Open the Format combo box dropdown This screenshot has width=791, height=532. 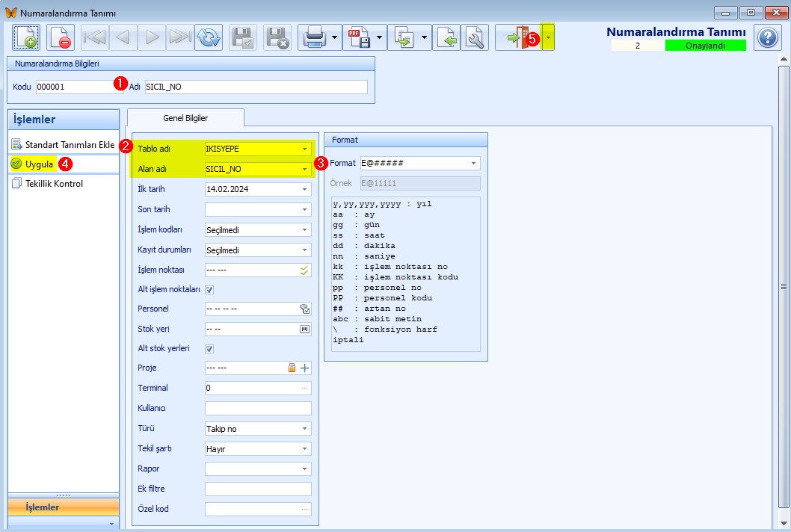(x=473, y=163)
